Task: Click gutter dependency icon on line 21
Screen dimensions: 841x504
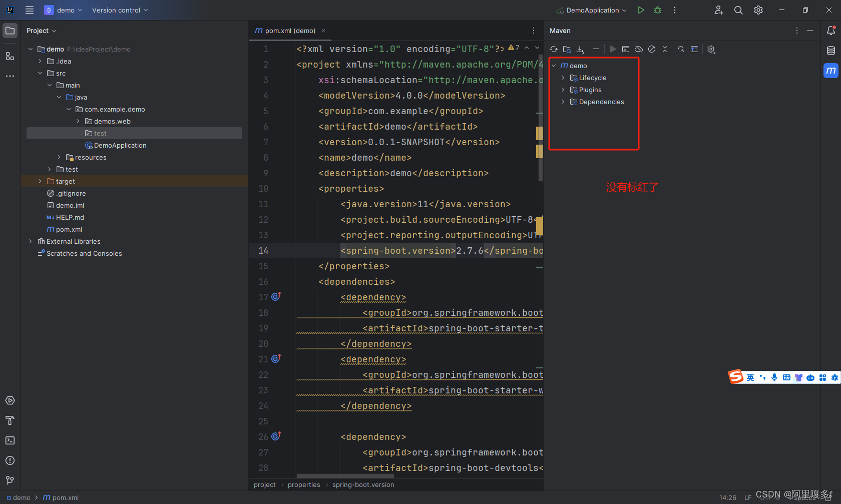Action: point(276,358)
